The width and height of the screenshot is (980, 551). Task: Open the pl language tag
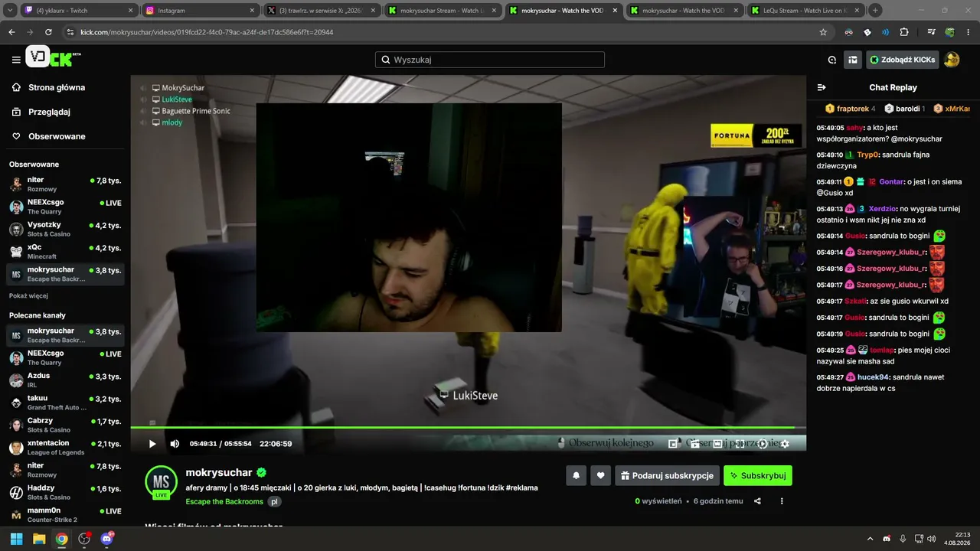[274, 501]
